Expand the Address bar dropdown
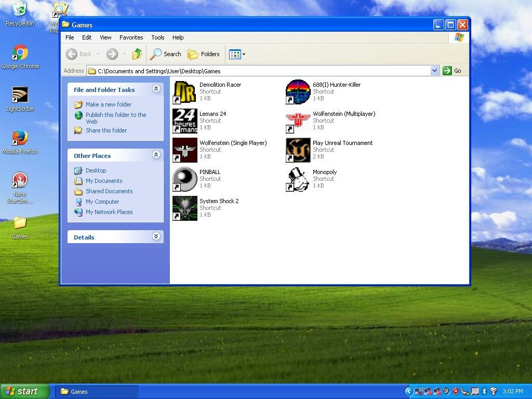The height and width of the screenshot is (399, 532). tap(435, 71)
